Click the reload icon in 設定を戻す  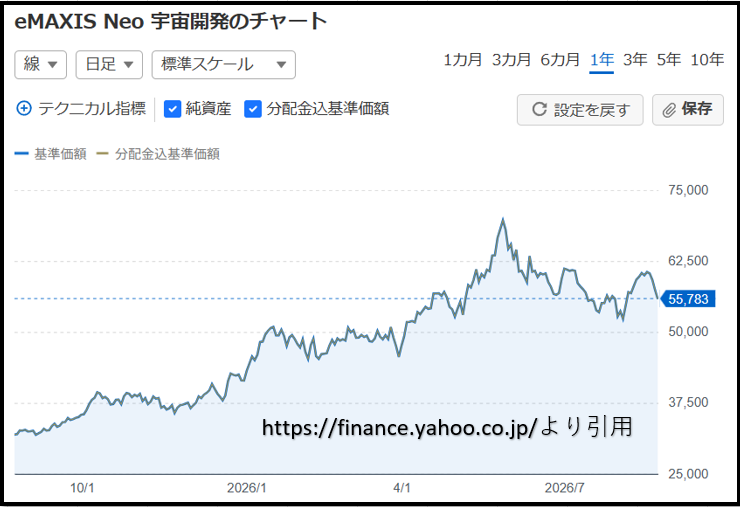point(539,110)
